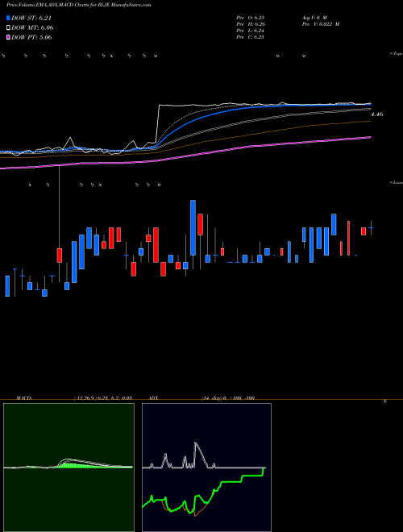
Task: Click the '<Lows' axis label
Action: [397, 182]
